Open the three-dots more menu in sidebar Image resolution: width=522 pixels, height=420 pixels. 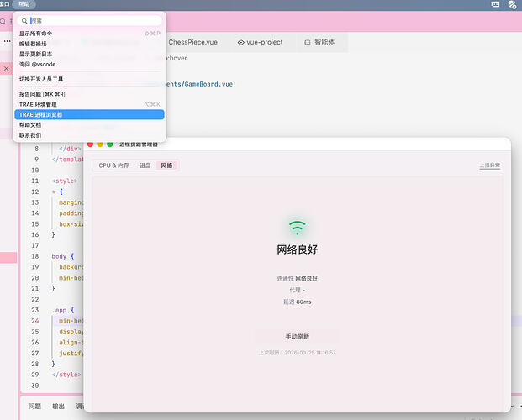point(8,41)
